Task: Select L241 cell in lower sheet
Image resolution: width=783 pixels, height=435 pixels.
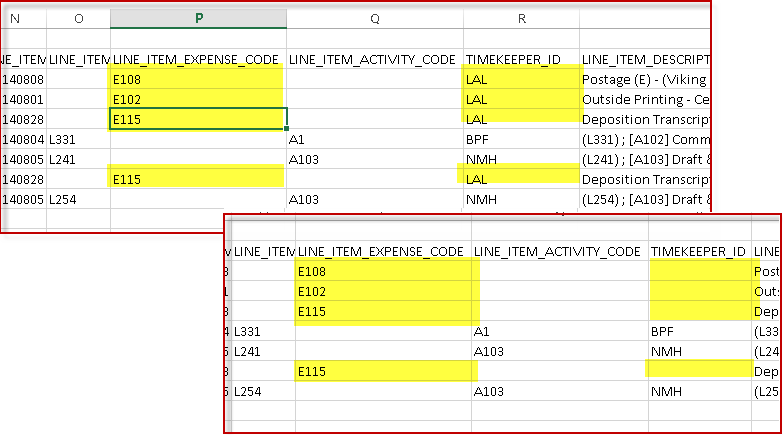Action: coord(263,351)
